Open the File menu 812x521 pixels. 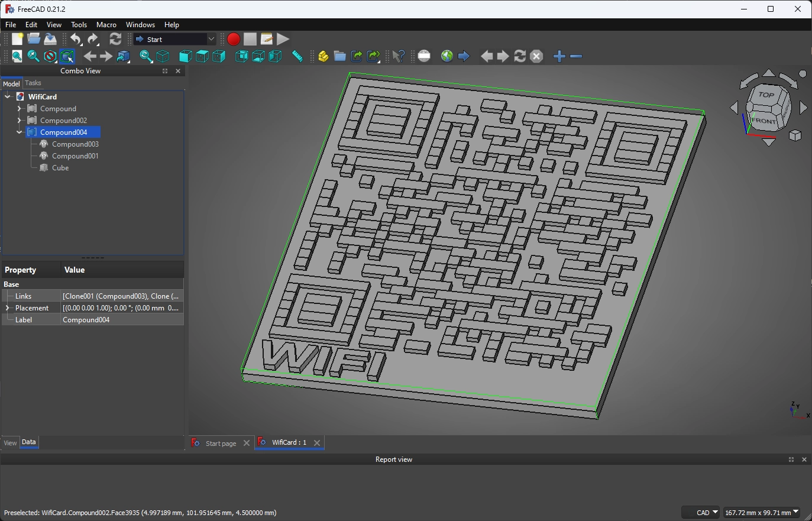coord(11,25)
